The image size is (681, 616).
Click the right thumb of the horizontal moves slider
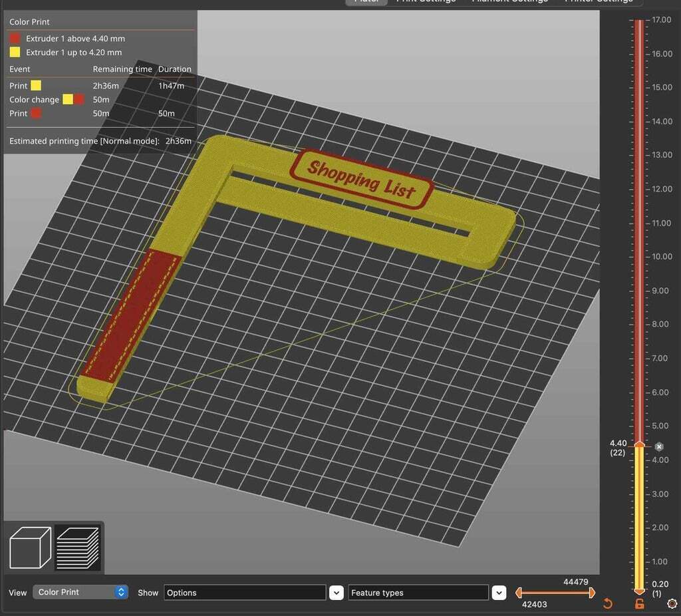(591, 593)
